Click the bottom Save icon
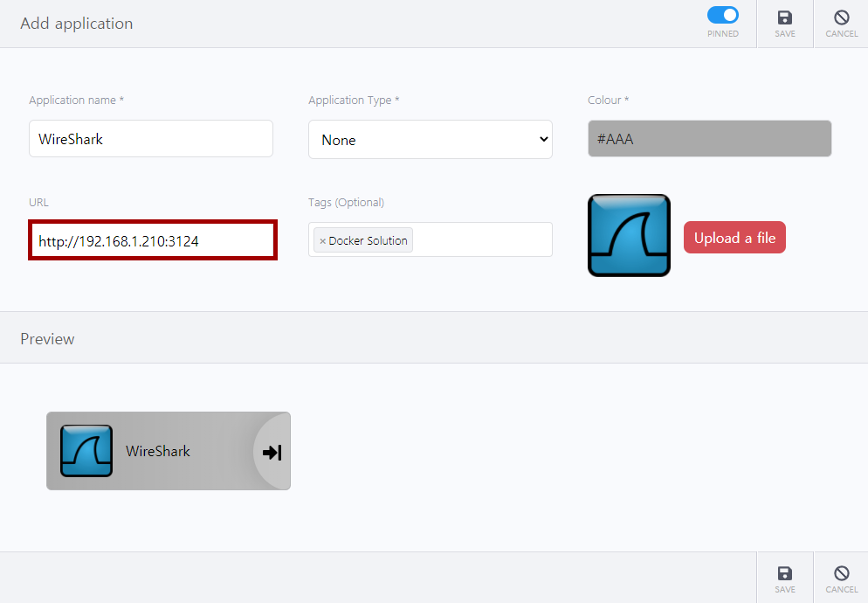The height and width of the screenshot is (603, 868). pos(784,573)
